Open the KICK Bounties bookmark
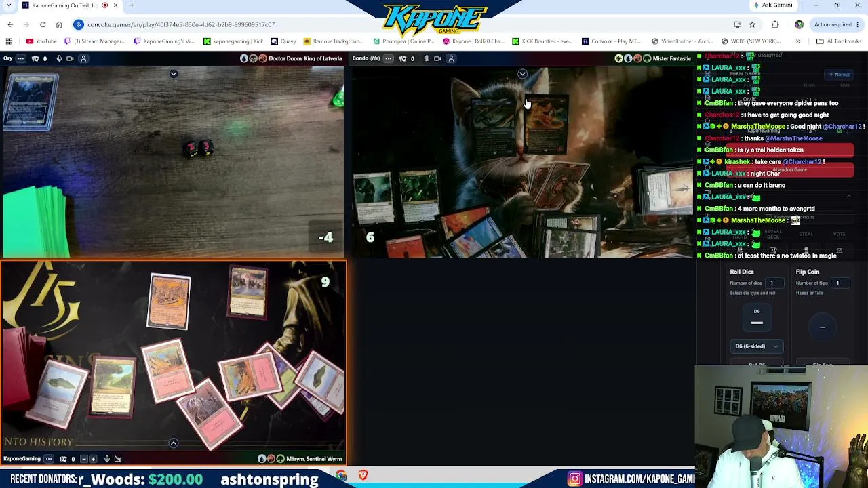 (x=543, y=41)
